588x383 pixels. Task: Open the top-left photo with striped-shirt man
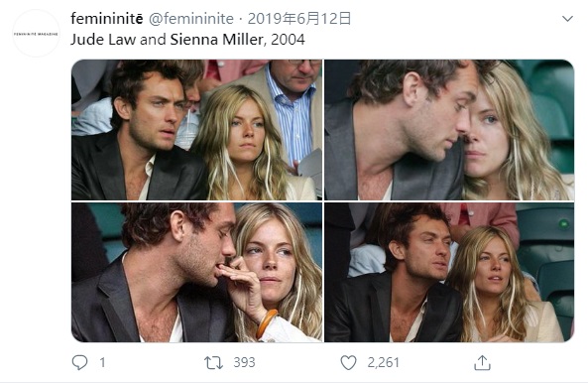point(197,130)
